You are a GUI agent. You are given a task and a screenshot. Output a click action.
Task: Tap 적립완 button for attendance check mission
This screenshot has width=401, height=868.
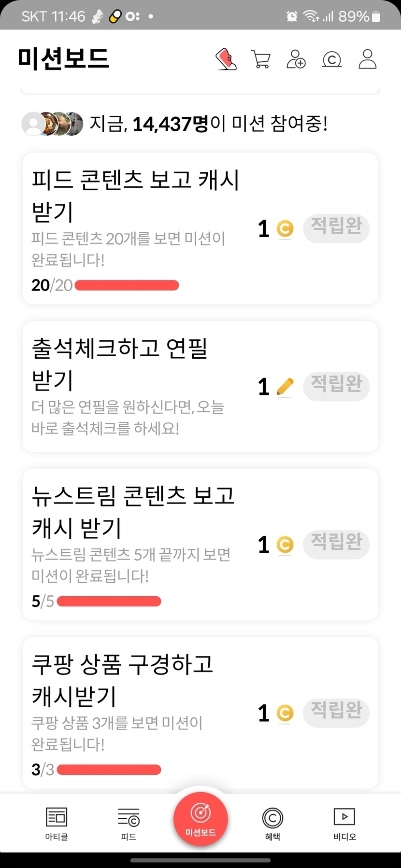pyautogui.click(x=336, y=386)
